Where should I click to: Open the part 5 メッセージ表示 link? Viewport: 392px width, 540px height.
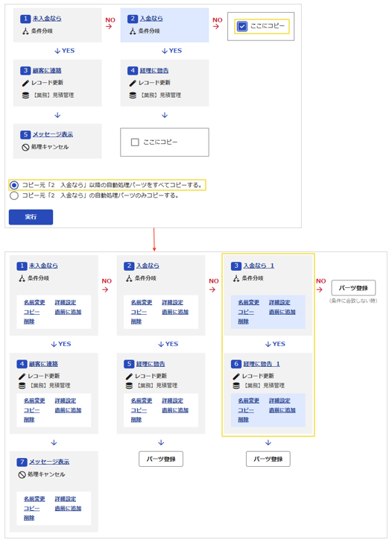(53, 134)
